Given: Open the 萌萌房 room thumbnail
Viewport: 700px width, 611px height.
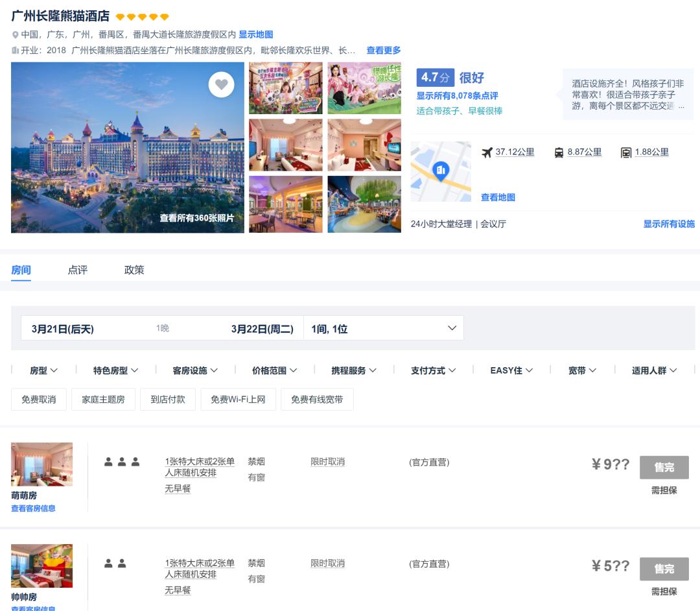Looking at the screenshot, I should [41, 464].
